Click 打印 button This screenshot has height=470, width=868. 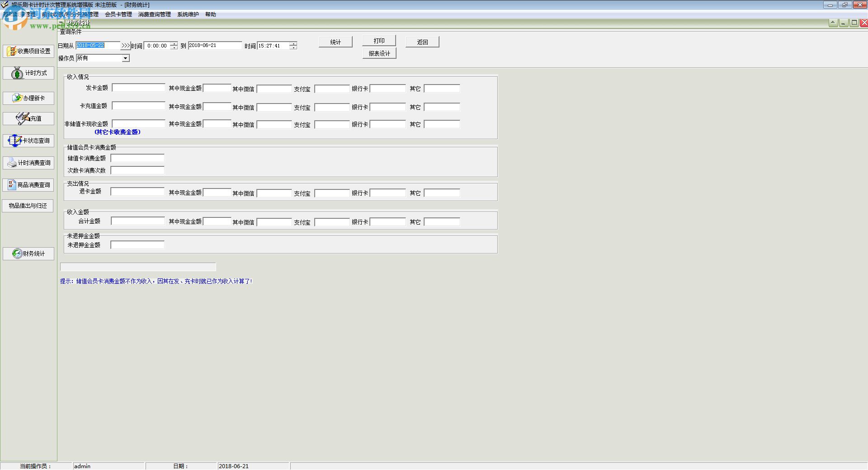(379, 41)
